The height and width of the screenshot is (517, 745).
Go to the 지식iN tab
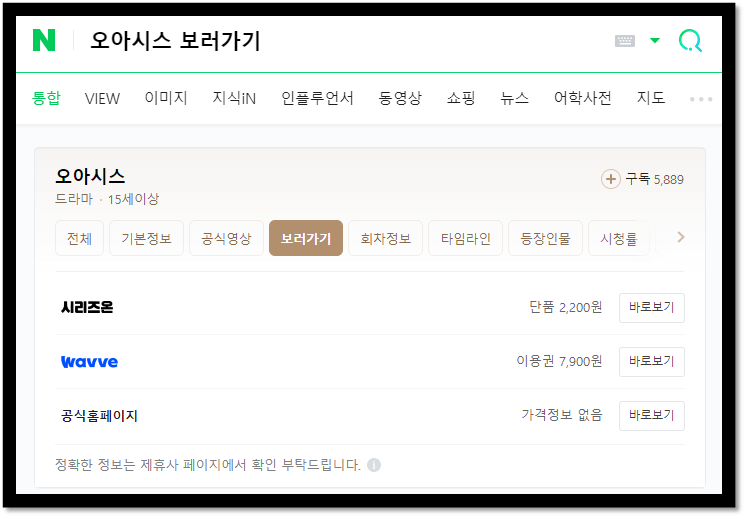[234, 98]
